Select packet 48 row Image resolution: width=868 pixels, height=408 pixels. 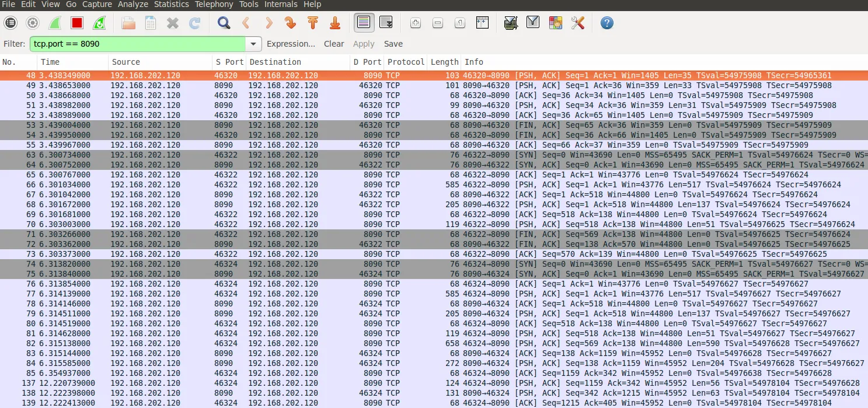point(434,75)
